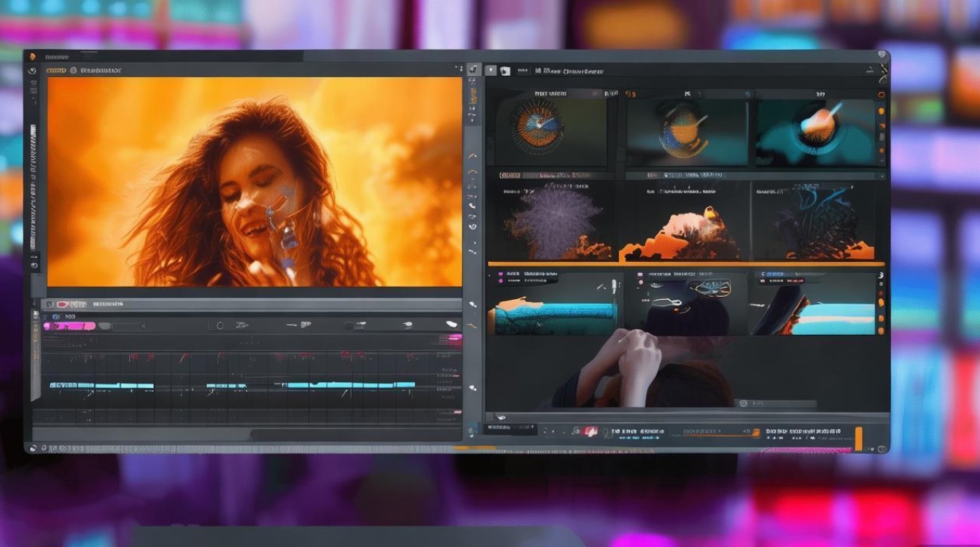Click the orange app logo in top-left corner
The image size is (980, 547).
pos(31,56)
